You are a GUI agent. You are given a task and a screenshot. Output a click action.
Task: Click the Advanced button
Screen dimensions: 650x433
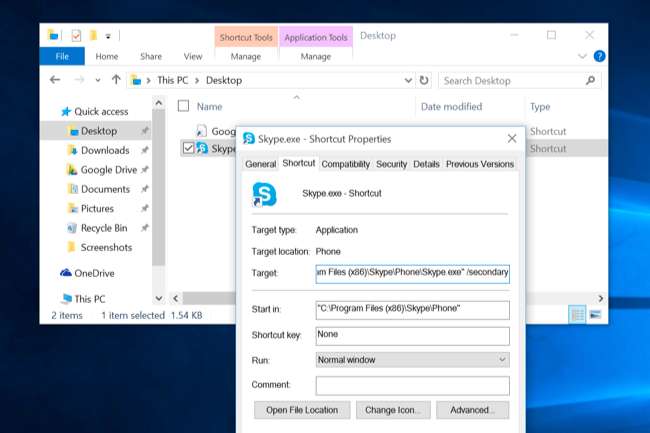[472, 410]
